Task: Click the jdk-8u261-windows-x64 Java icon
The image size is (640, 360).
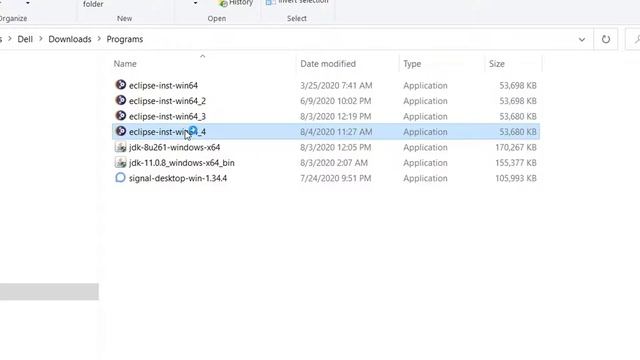Action: pos(120,147)
